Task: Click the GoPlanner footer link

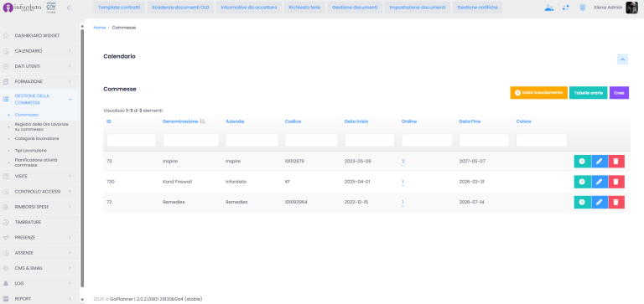Action: (121, 299)
